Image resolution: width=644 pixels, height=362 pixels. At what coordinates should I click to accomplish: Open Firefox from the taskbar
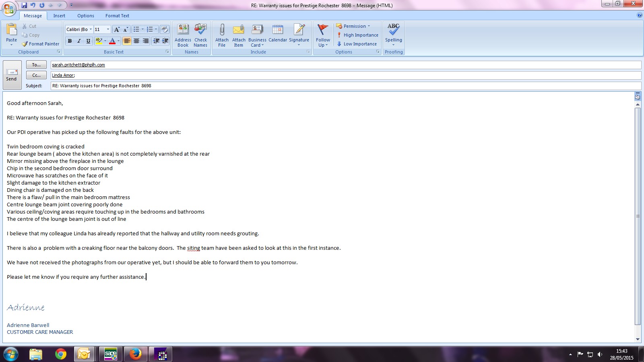tap(135, 354)
